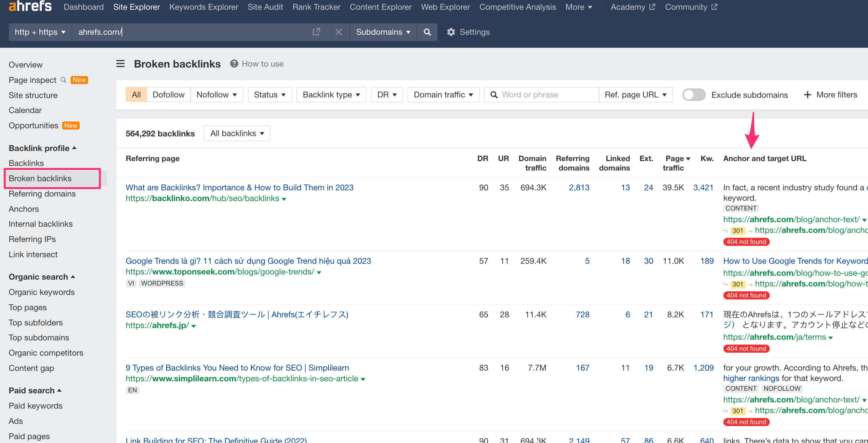Expand the All backlinks dropdown
This screenshot has width=868, height=443.
(x=237, y=133)
